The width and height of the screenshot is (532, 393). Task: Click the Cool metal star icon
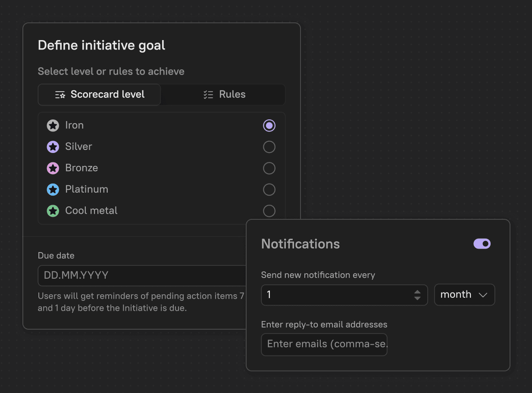point(53,211)
